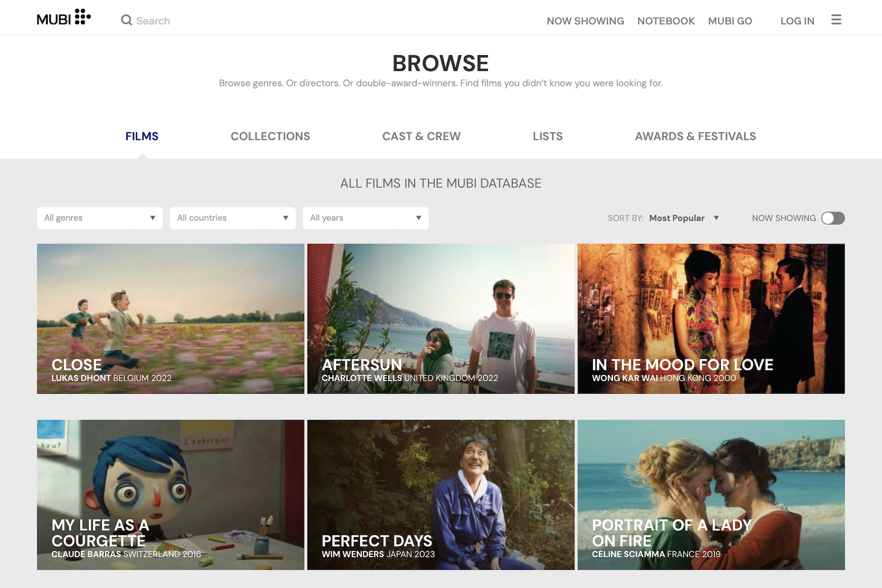Viewport: 882px width, 588px height.
Task: Select the AWARDS & FESTIVALS tab
Action: 695,136
